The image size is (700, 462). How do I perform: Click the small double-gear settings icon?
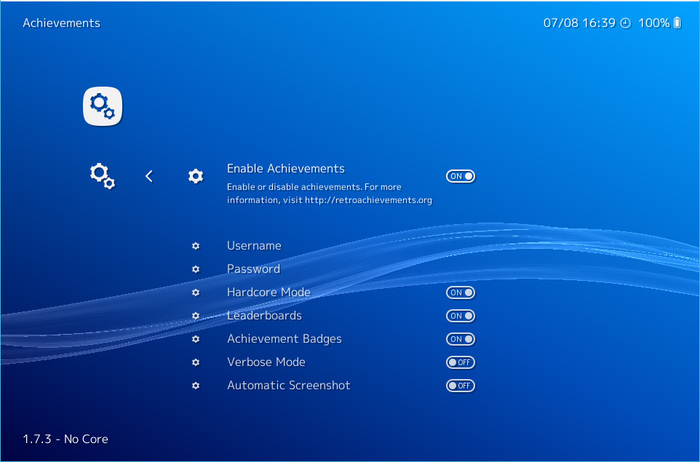coord(102,176)
